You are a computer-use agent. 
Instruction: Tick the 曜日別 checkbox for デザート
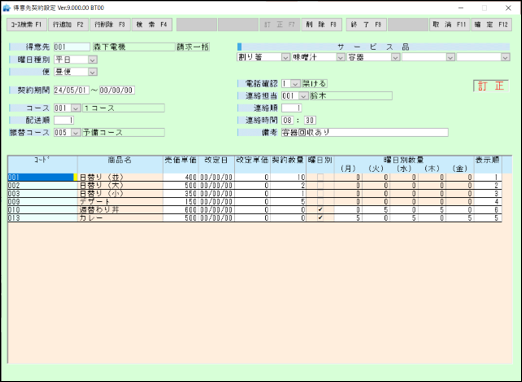320,202
